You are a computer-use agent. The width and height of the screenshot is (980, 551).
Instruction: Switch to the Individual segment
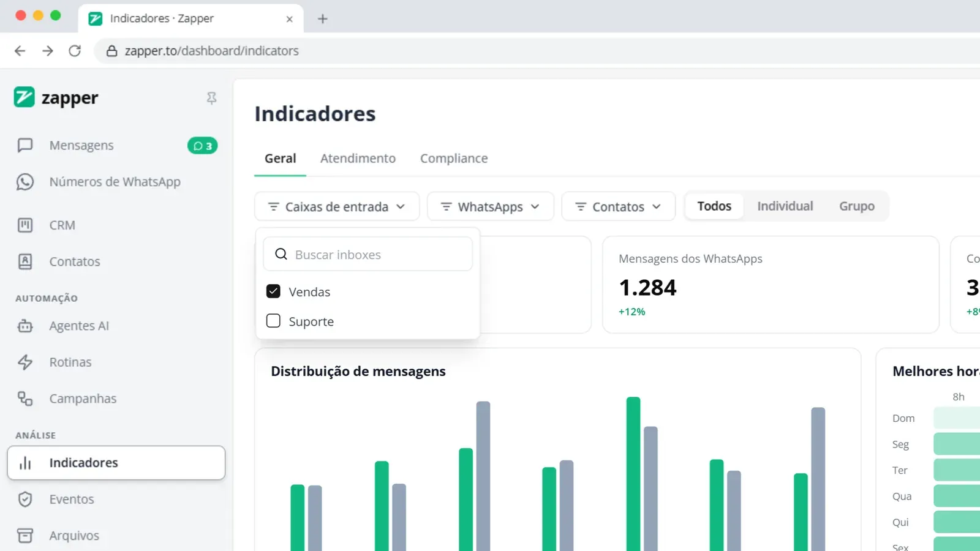click(x=785, y=206)
